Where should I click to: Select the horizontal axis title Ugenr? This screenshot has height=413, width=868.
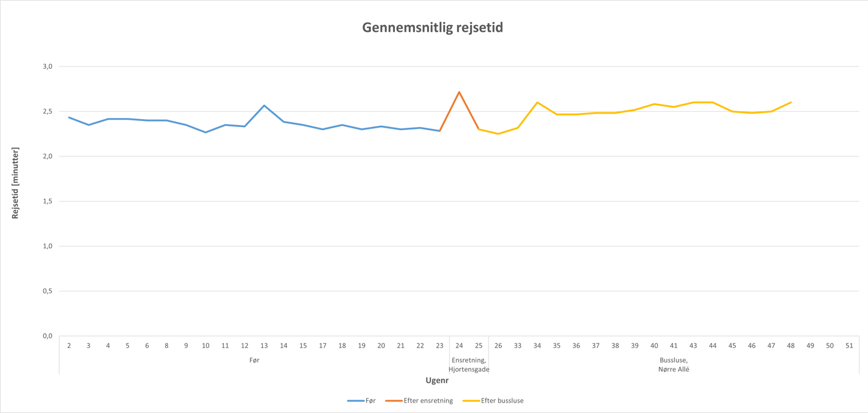coord(437,380)
